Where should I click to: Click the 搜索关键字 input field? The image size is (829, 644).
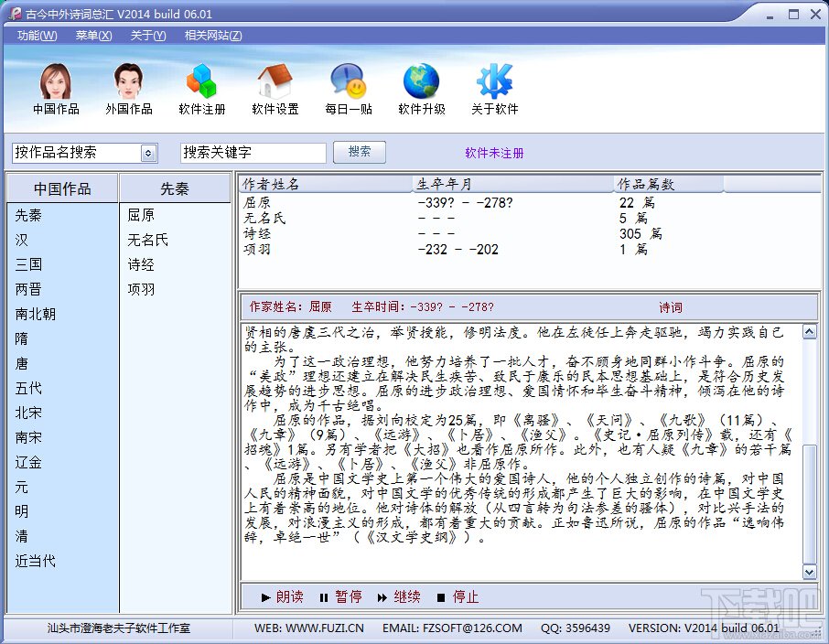point(253,153)
